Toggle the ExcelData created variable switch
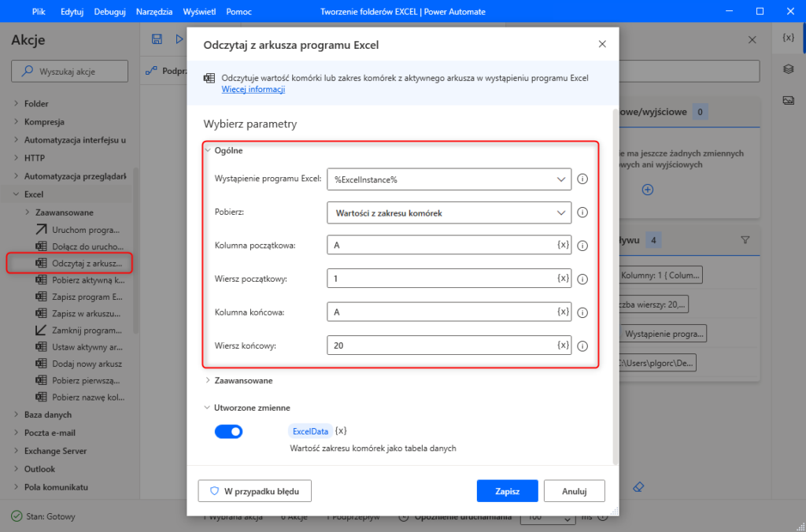 pos(228,431)
